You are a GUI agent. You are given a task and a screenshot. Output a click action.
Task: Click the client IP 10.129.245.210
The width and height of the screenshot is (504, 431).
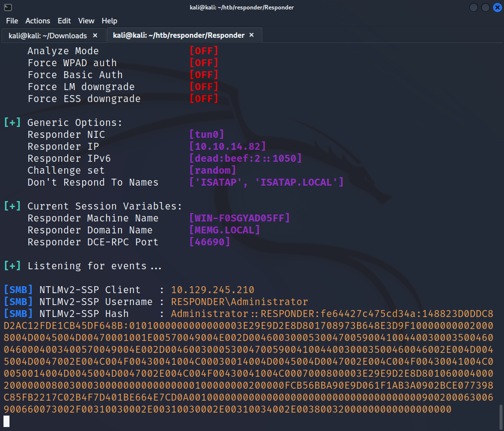[213, 290]
